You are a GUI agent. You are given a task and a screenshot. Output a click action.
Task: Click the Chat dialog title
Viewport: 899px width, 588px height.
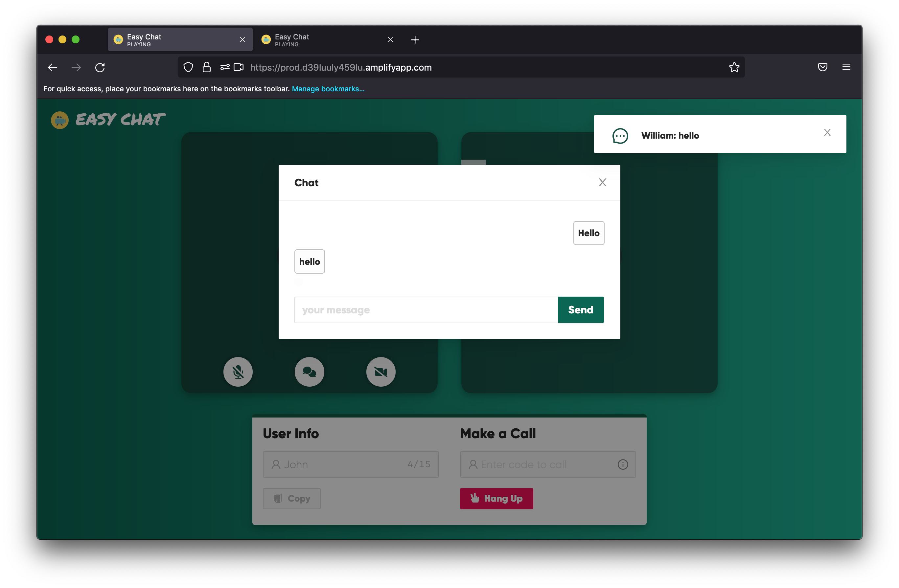[x=306, y=183]
